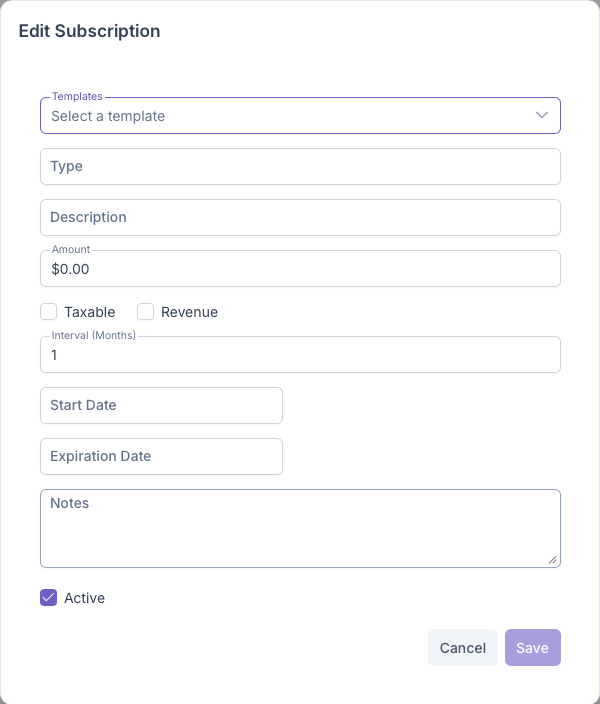
Task: Select the Amount field showing $0.00
Action: coord(300,269)
